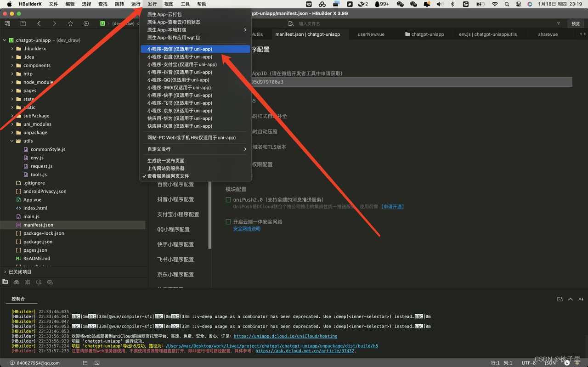Viewport: 588px width, 367px height.
Task: Click the save file toolbar icon
Action: click(x=23, y=23)
